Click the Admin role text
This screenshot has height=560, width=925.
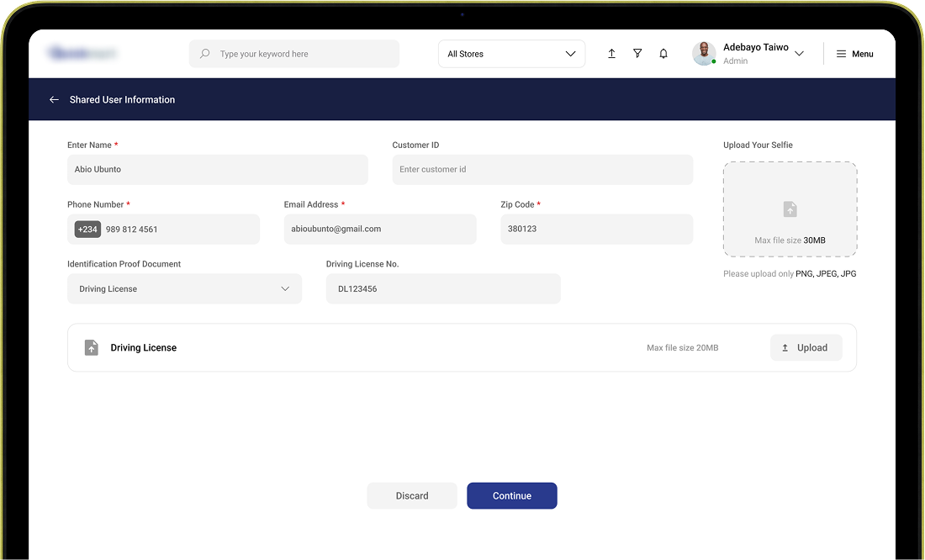point(735,61)
